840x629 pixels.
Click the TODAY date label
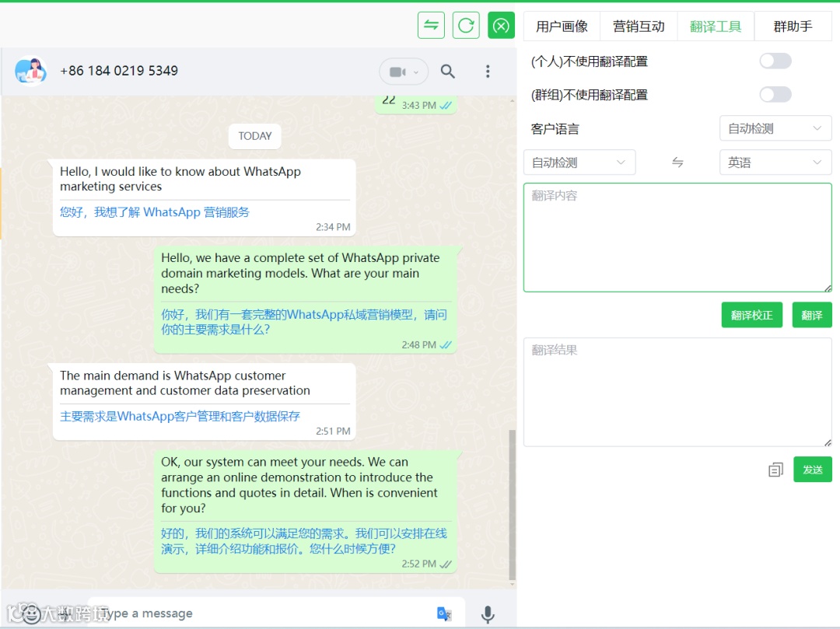click(x=254, y=136)
